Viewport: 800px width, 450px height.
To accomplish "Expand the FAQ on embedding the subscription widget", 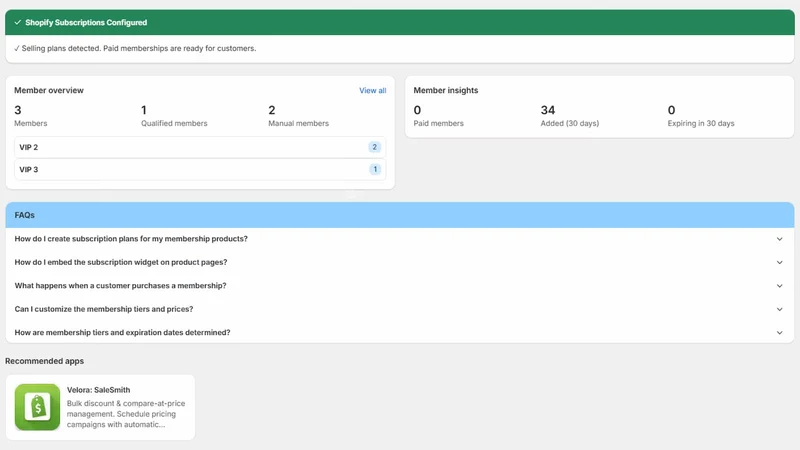I will [x=399, y=262].
